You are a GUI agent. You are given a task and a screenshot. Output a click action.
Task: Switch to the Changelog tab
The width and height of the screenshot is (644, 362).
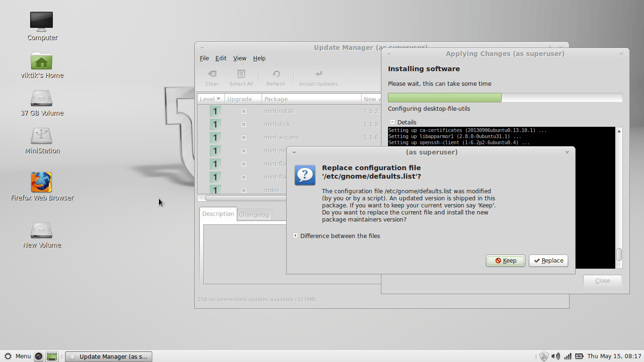(x=254, y=215)
